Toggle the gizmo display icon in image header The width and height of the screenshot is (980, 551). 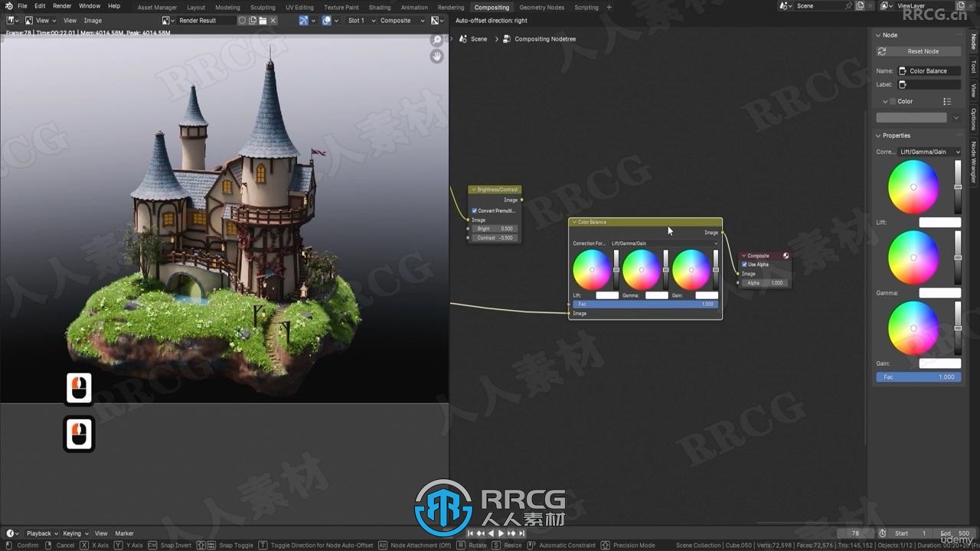[304, 21]
